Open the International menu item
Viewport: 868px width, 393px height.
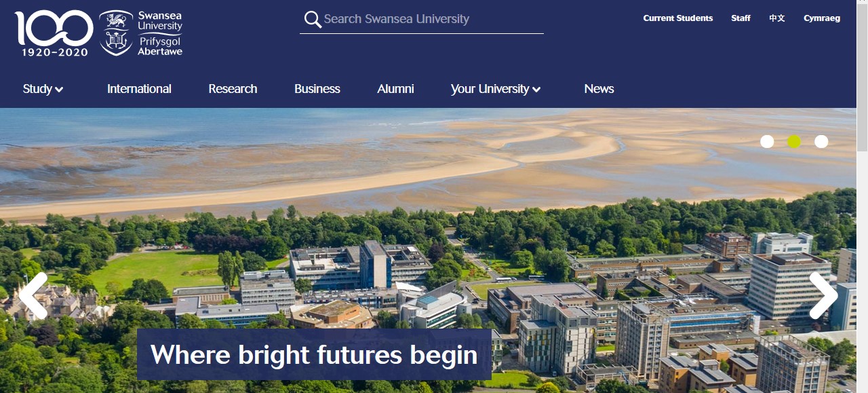click(x=139, y=89)
